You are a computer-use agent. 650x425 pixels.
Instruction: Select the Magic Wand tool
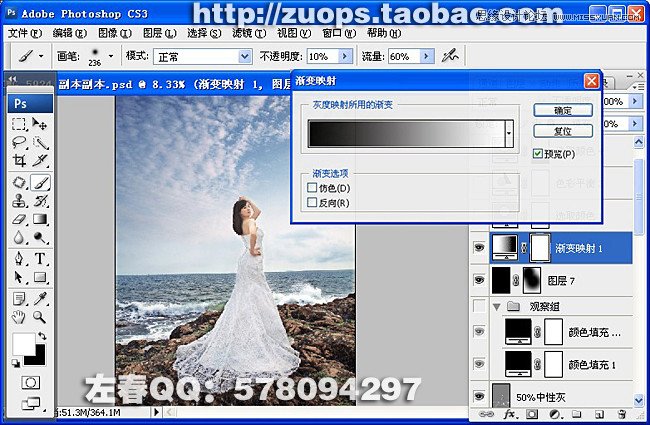(40, 142)
